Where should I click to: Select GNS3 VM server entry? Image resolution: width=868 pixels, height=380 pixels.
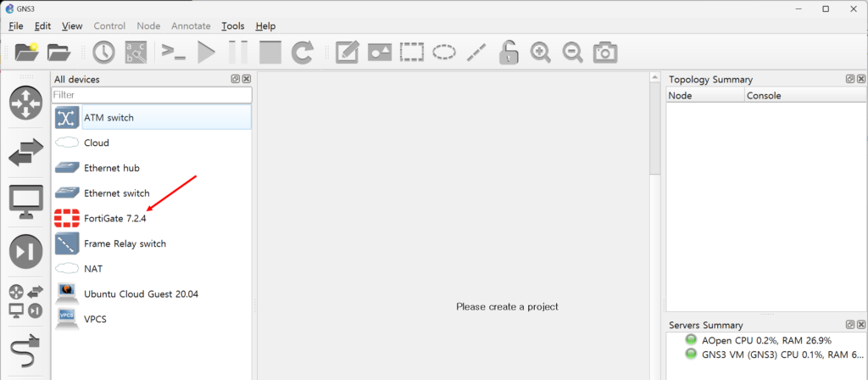pos(775,355)
